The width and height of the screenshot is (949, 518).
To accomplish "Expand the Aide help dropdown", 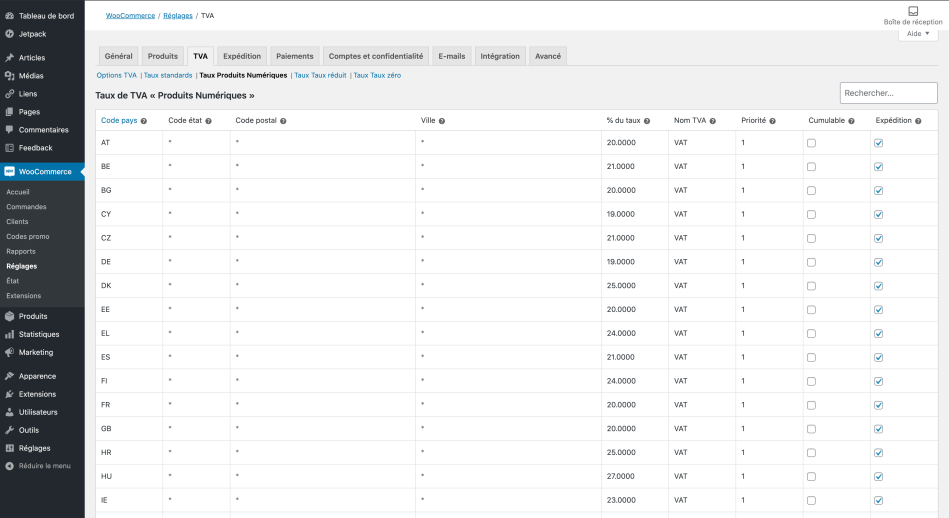I will coord(917,33).
